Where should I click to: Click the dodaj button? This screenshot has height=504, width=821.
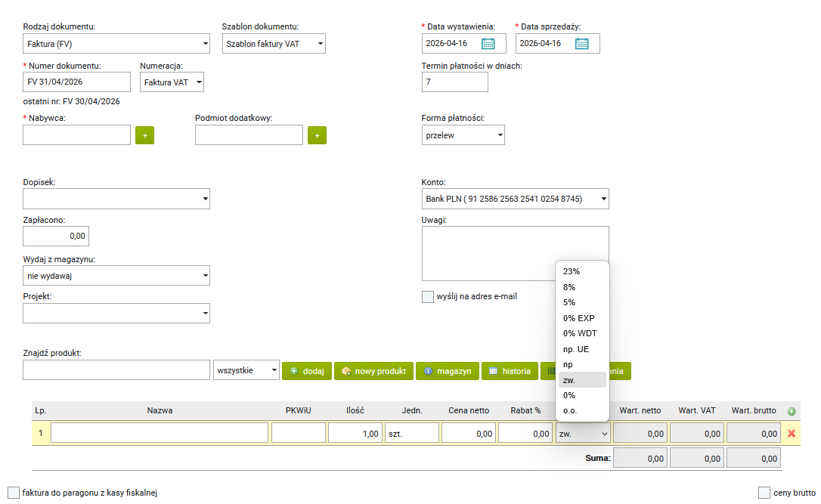[x=306, y=371]
